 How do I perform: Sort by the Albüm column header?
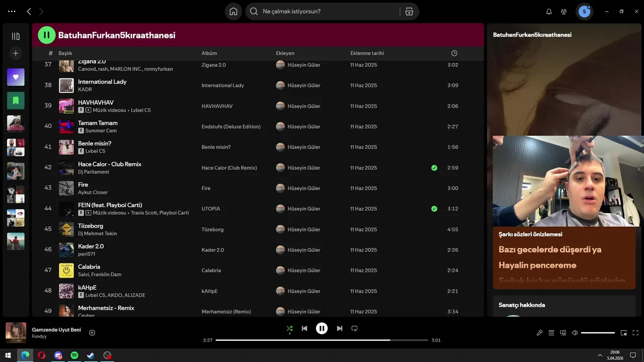(x=209, y=53)
